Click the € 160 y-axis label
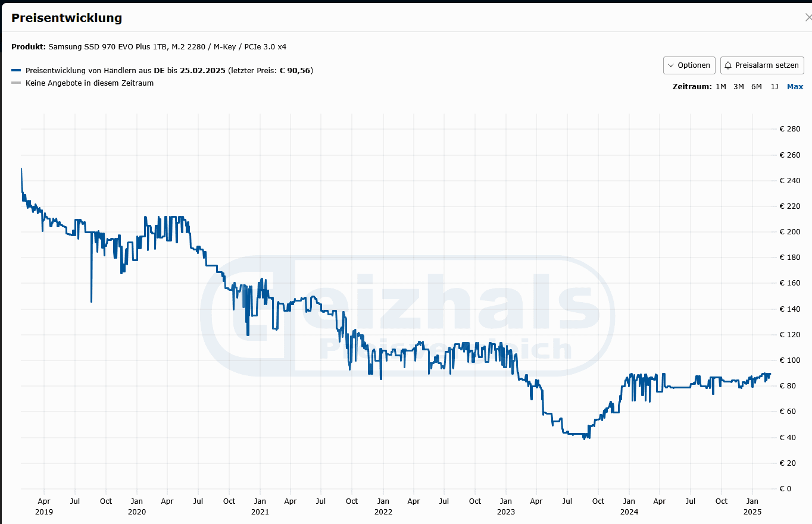This screenshot has height=524, width=812. pyautogui.click(x=789, y=283)
